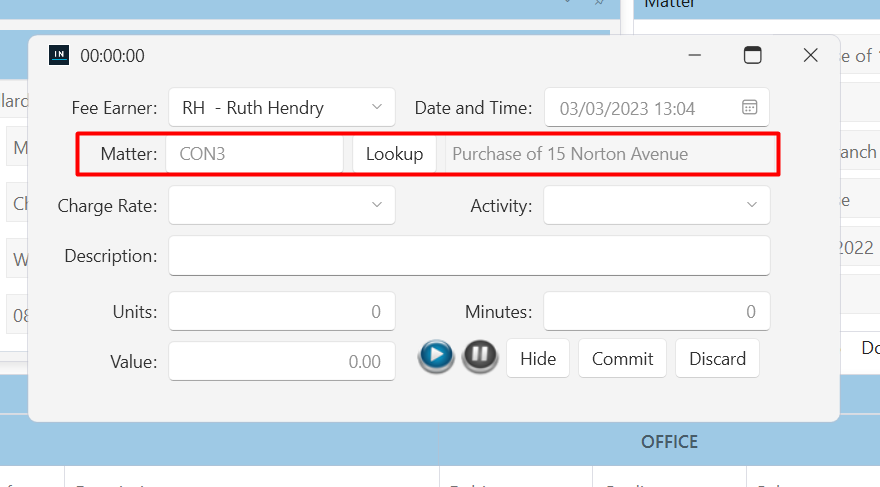Viewport: 880px width, 487px height.
Task: Click into the Description text field
Action: (x=468, y=256)
